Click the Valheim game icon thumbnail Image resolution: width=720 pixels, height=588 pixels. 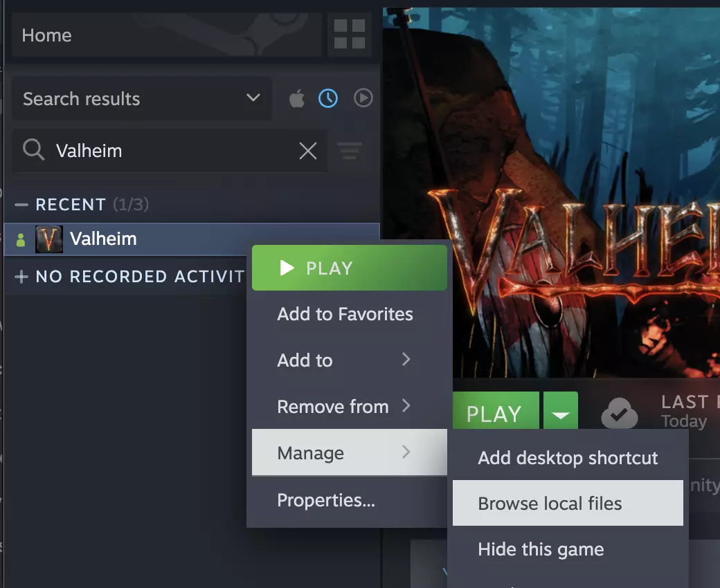point(49,239)
